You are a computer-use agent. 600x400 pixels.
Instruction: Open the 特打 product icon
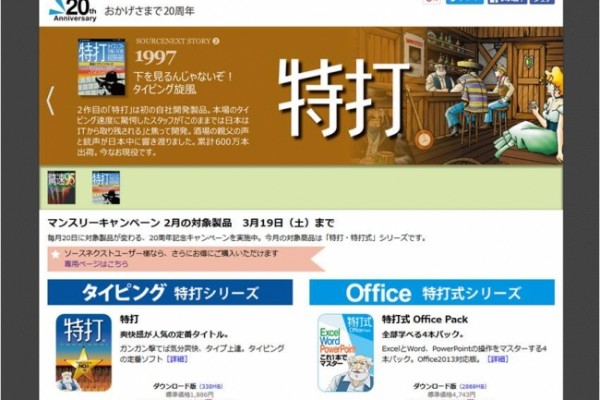pos(83,353)
